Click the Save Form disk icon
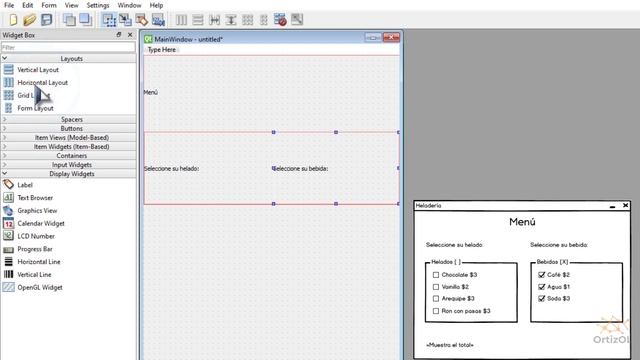This screenshot has height=360, width=640. [47, 20]
